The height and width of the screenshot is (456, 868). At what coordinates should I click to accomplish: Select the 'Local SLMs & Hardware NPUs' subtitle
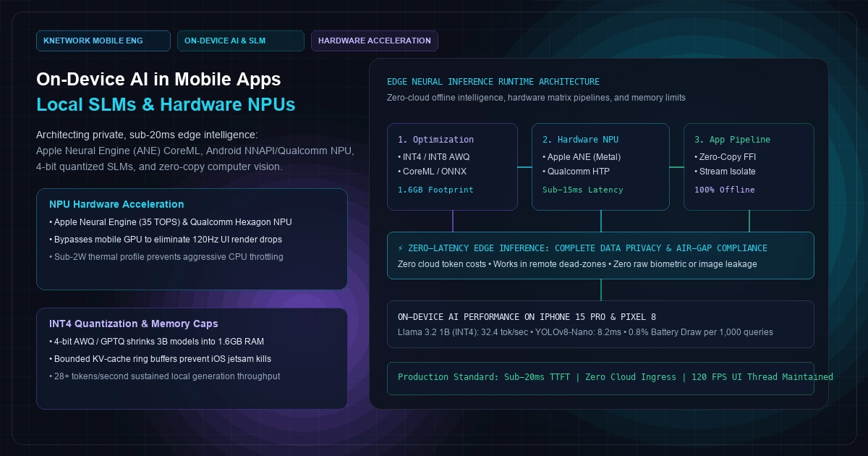[x=166, y=104]
